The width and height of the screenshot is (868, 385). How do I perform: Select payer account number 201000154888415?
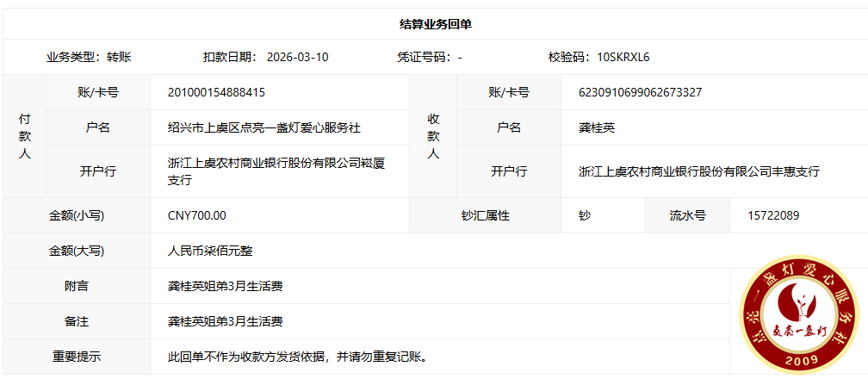[x=216, y=92]
